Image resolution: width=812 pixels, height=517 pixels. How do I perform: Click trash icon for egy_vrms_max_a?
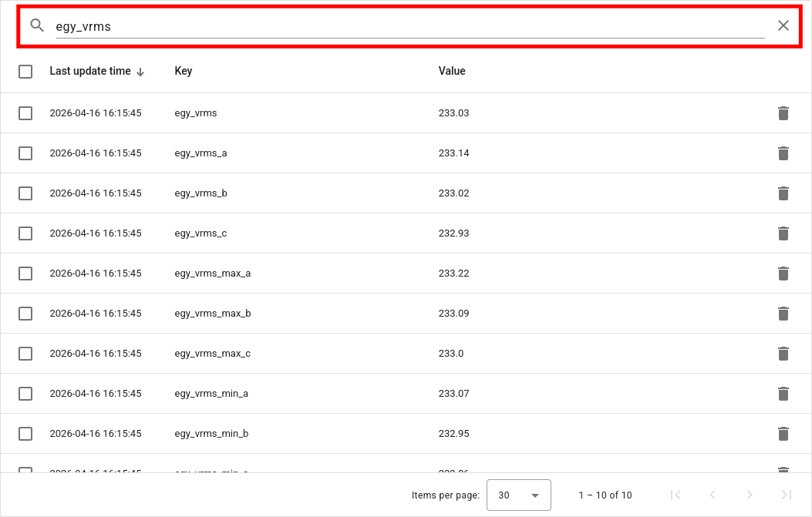[783, 274]
